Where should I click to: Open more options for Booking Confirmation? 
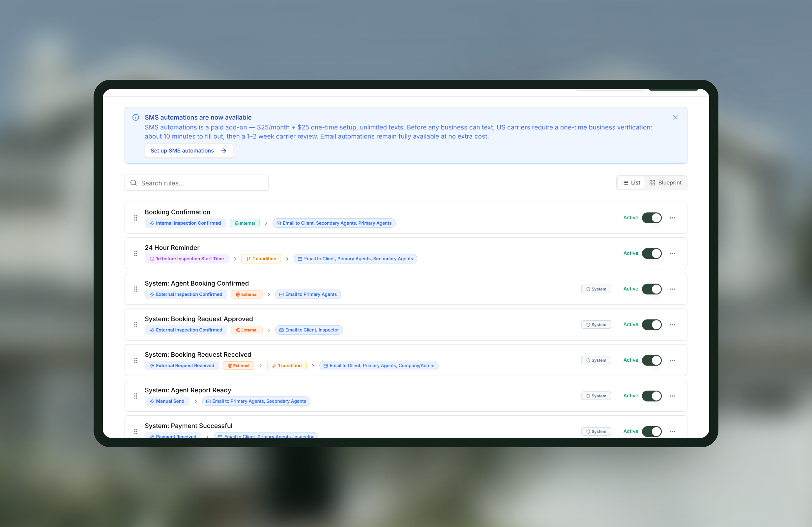[x=672, y=218]
